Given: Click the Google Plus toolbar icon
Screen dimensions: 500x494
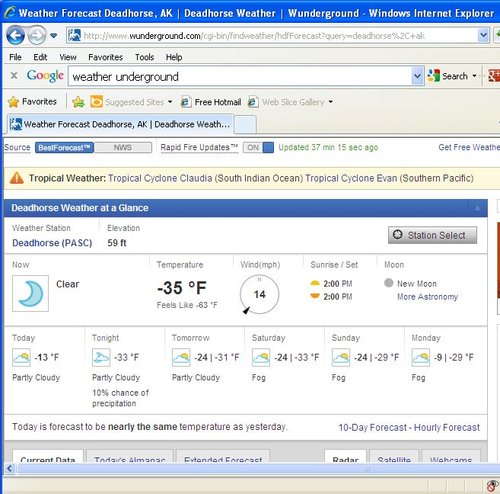Looking at the screenshot, I should (494, 76).
